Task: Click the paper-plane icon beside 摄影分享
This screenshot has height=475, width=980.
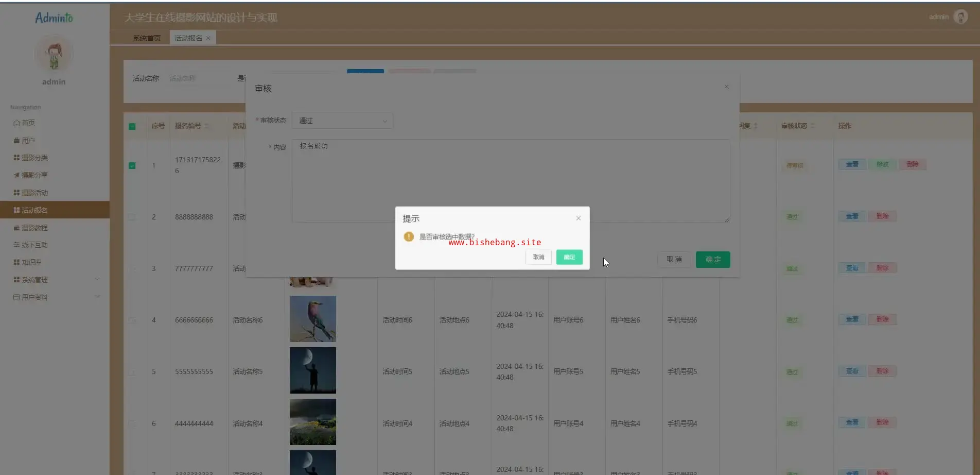Action: click(x=16, y=175)
